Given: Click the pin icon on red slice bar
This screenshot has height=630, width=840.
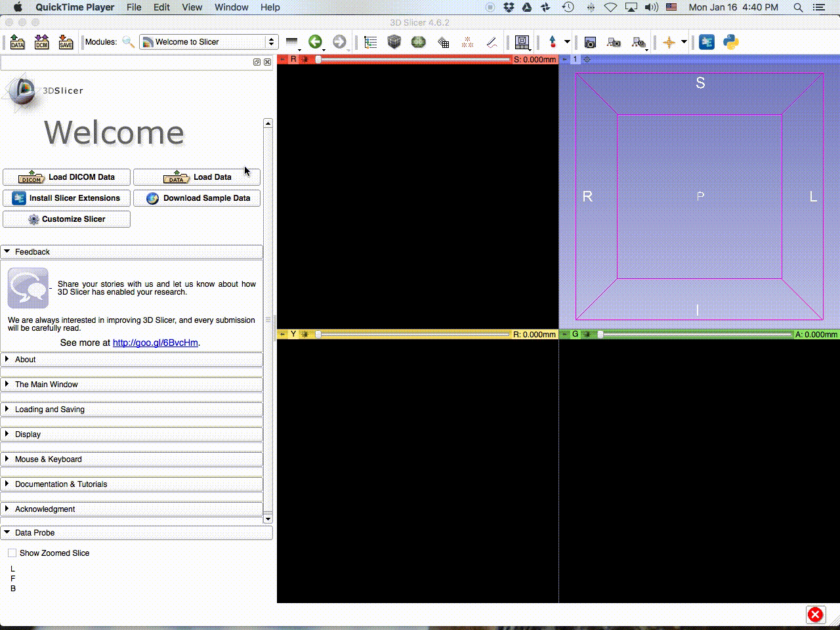Looking at the screenshot, I should pyautogui.click(x=282, y=59).
